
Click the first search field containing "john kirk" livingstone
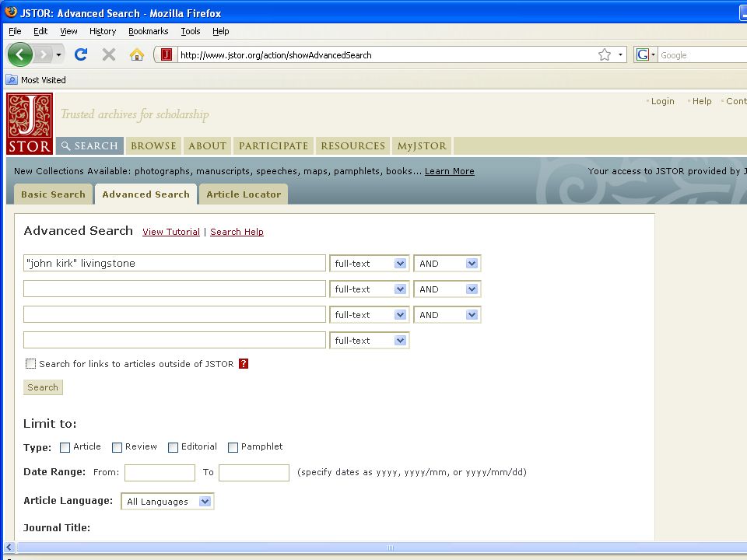174,263
